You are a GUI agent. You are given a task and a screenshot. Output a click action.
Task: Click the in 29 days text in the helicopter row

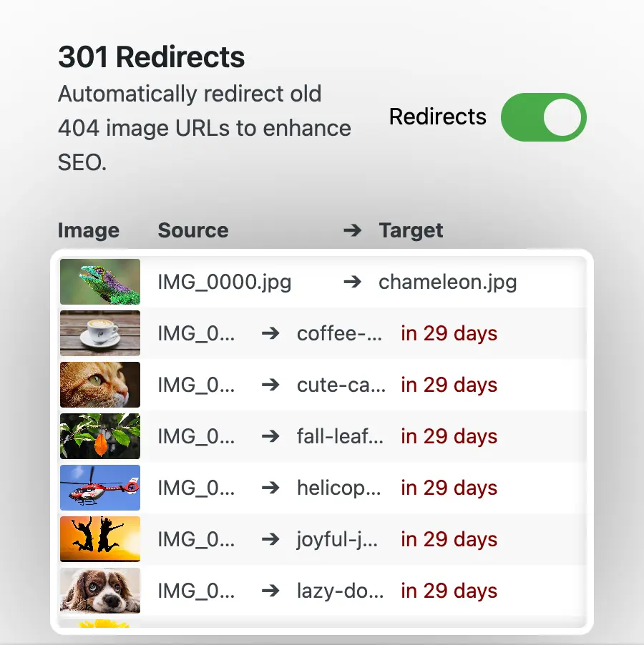[449, 488]
